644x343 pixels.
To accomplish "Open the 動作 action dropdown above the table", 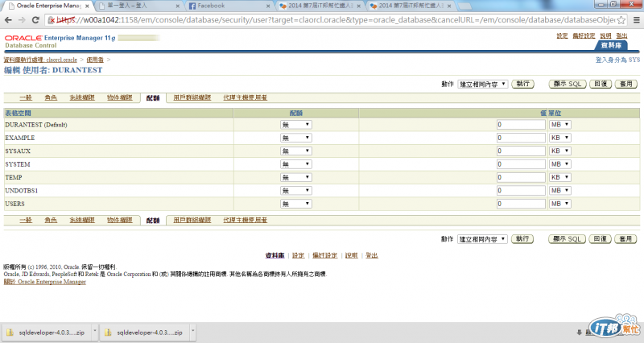I will pos(482,85).
